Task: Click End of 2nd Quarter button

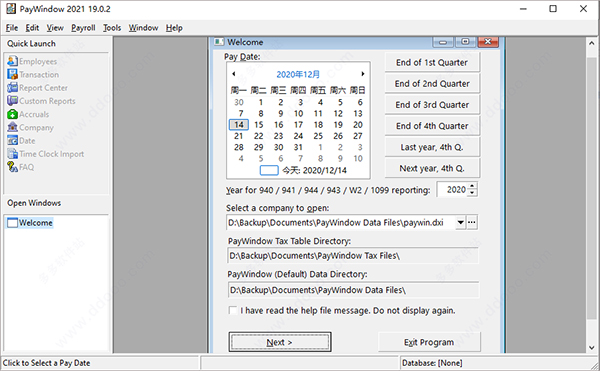Action: 432,83
